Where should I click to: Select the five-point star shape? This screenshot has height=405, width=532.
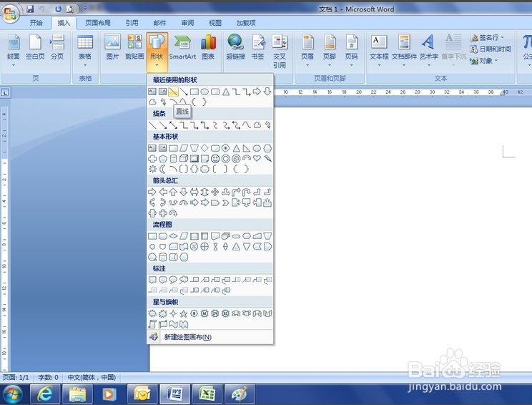[x=184, y=313]
